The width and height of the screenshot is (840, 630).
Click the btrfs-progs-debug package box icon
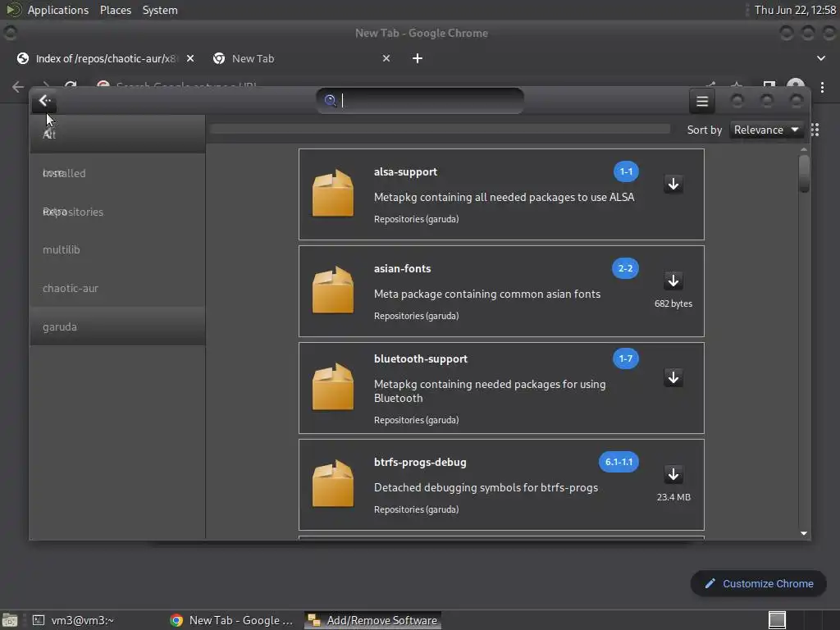[333, 484]
